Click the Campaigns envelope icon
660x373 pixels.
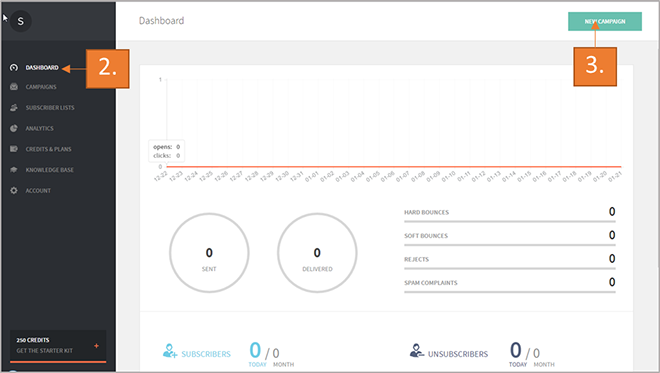point(14,87)
